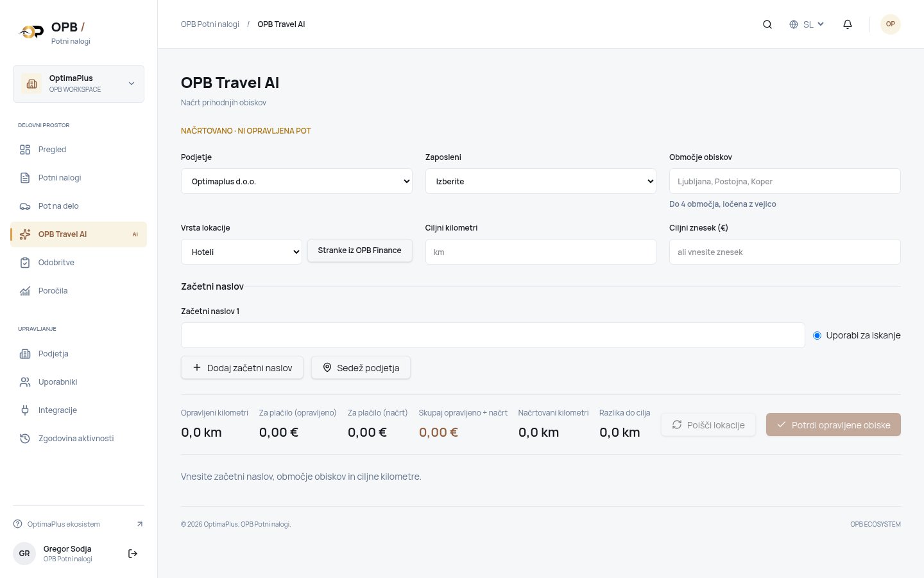Viewport: 924px width, 578px height.
Task: Click the notifications bell icon
Action: (848, 24)
